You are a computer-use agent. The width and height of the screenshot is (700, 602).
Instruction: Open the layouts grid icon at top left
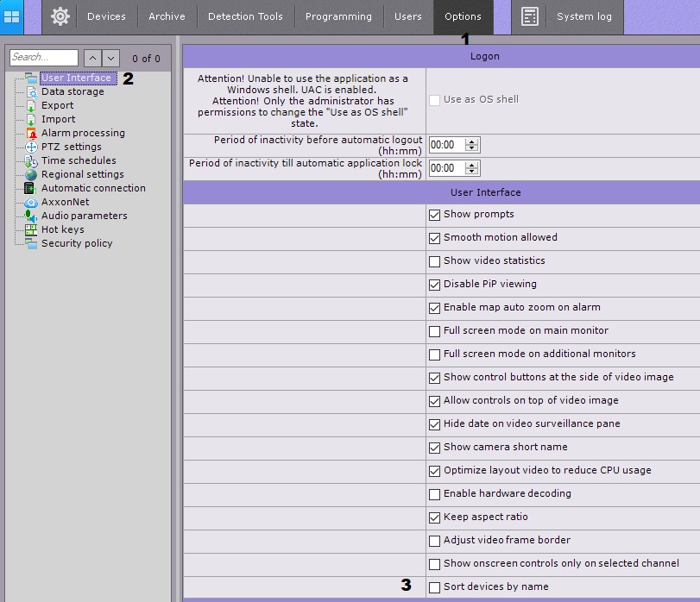point(12,16)
